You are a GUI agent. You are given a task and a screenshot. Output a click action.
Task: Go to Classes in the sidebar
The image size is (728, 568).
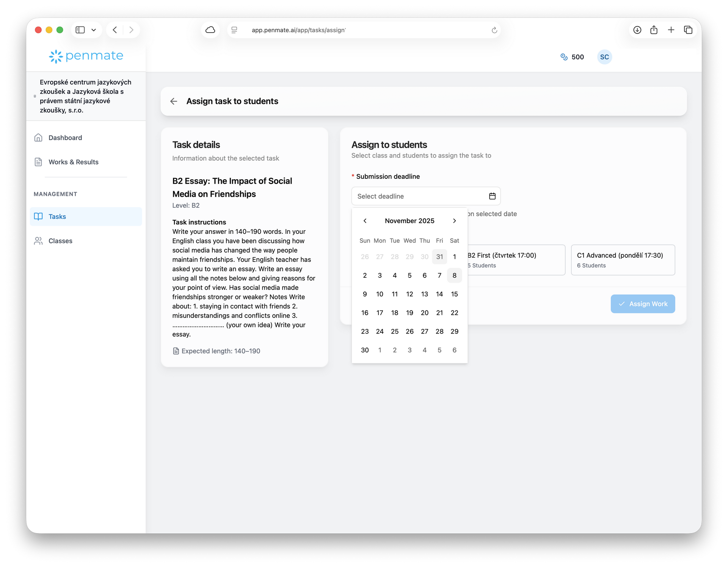tap(60, 241)
